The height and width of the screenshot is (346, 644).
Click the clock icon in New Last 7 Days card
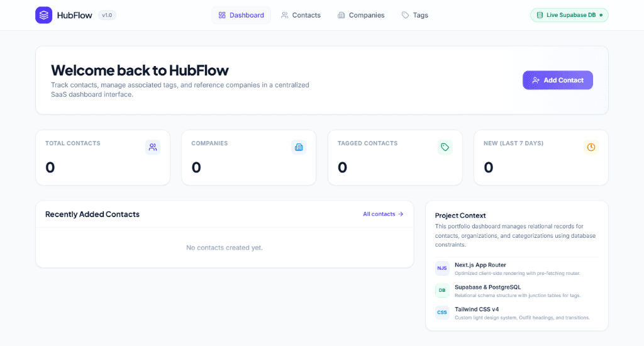[x=591, y=147]
